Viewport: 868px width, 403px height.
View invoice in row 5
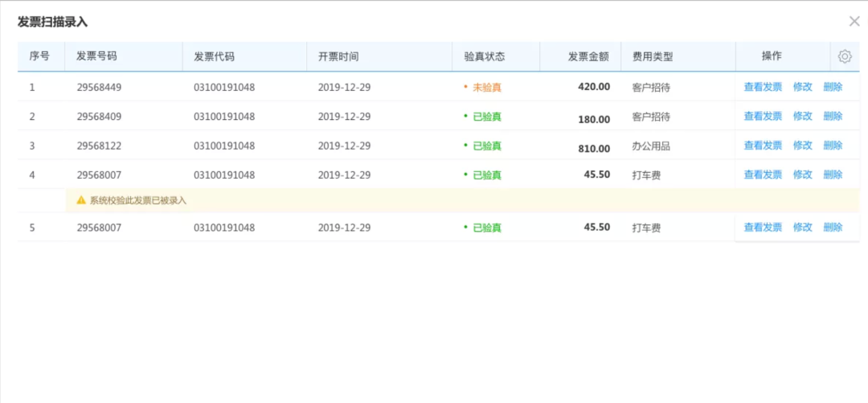click(763, 228)
